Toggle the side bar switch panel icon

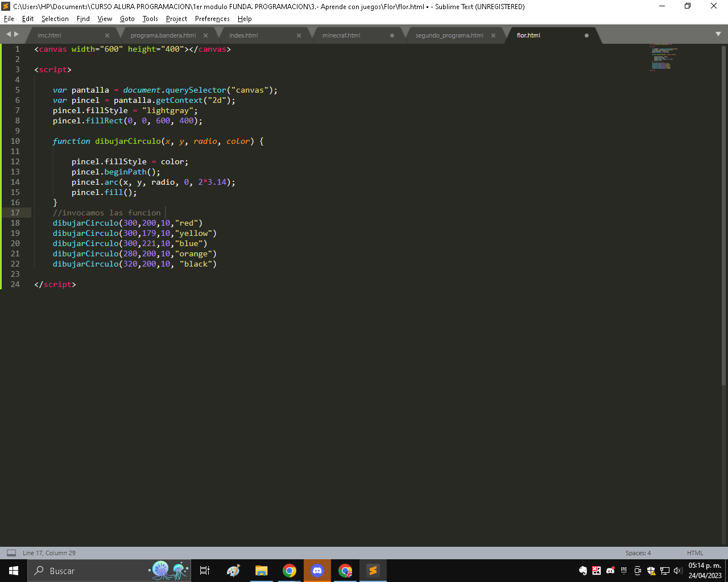point(11,553)
